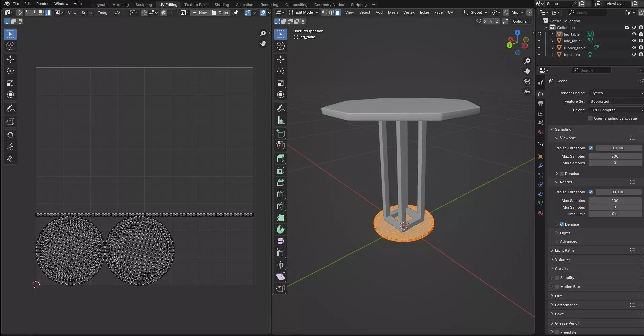Collapse the Sampling panel
The width and height of the screenshot is (644, 336).
pyautogui.click(x=563, y=129)
